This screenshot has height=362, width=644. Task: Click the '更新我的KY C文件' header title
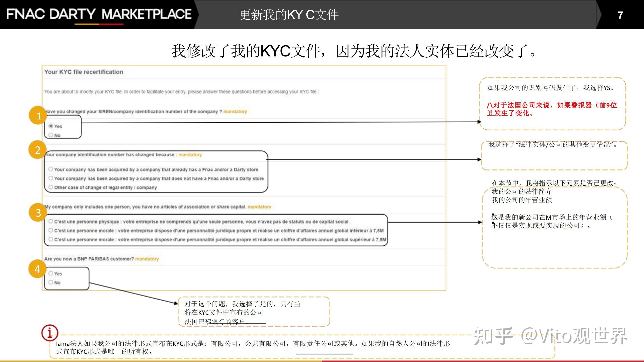[289, 15]
